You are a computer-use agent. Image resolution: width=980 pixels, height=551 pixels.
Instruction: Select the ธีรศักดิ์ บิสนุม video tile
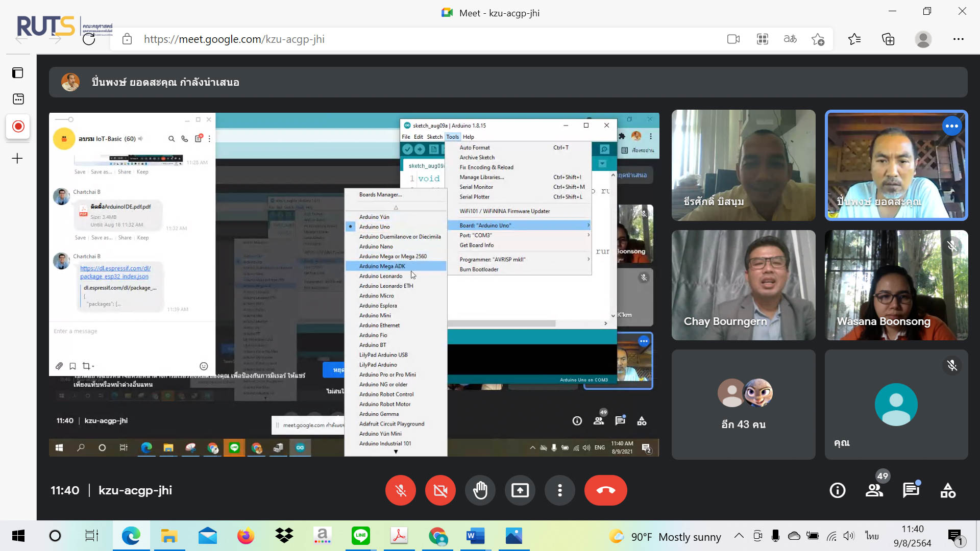click(x=744, y=165)
